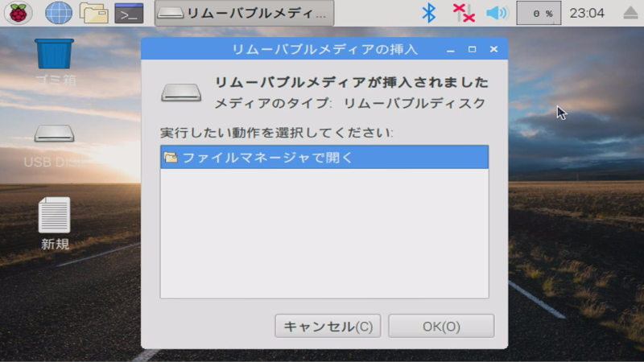
Task: Click the eject media icon
Action: 630,13
